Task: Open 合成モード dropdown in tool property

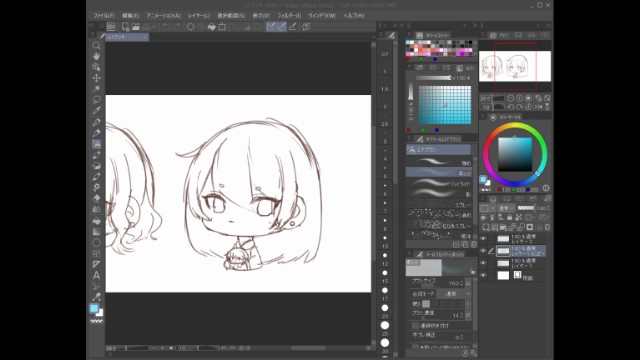Action: (454, 294)
